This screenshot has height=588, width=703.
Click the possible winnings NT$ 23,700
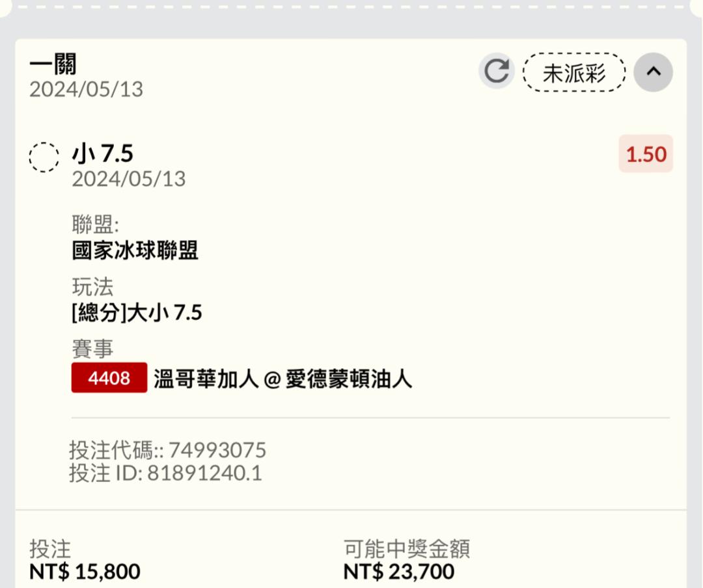(x=398, y=572)
